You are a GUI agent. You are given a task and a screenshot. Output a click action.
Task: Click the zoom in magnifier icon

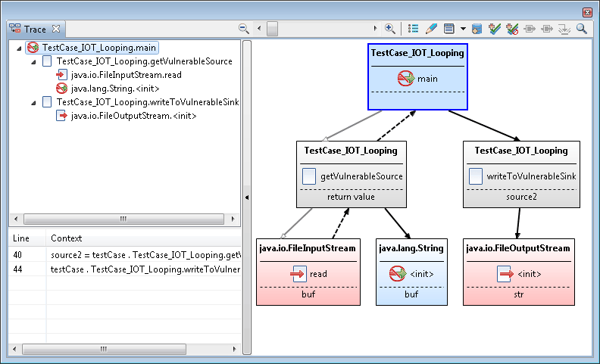pos(390,29)
